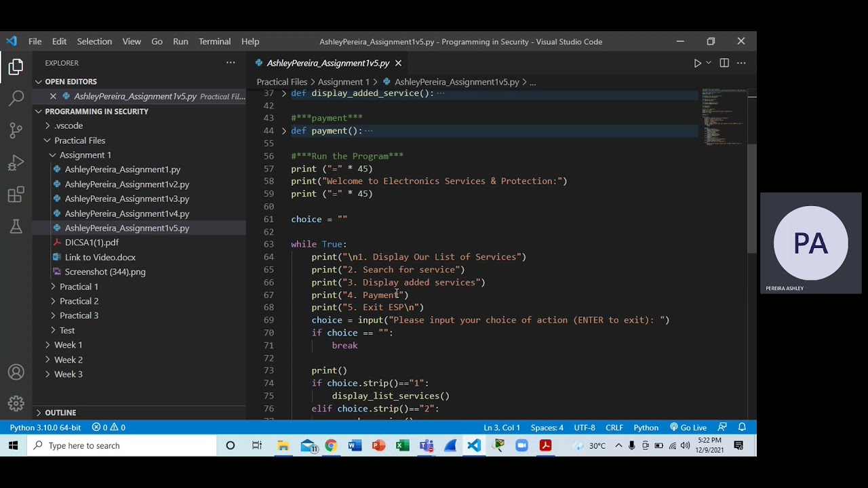The image size is (868, 488).
Task: Click the Windows taskbar search box
Action: [x=122, y=445]
